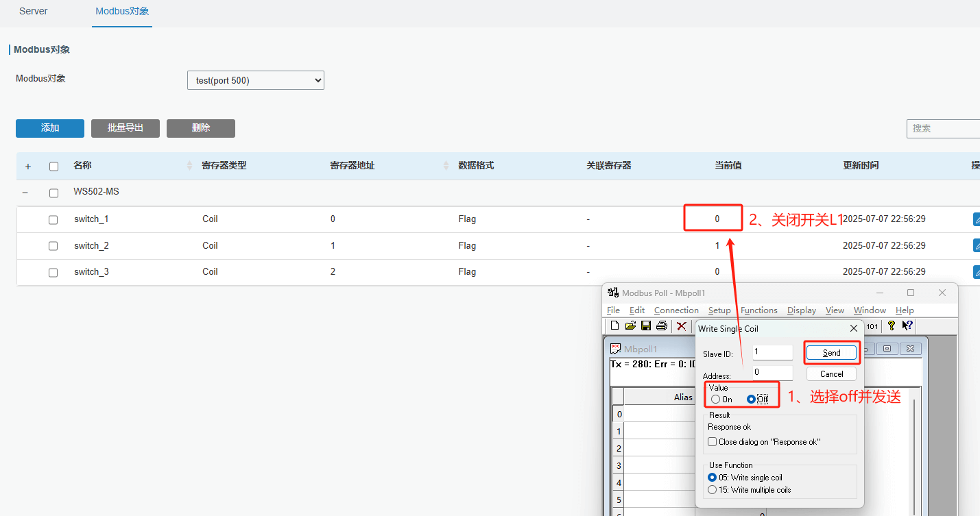Viewport: 980px width, 516px height.
Task: Choose 15: Write multiple coils option
Action: pyautogui.click(x=713, y=490)
